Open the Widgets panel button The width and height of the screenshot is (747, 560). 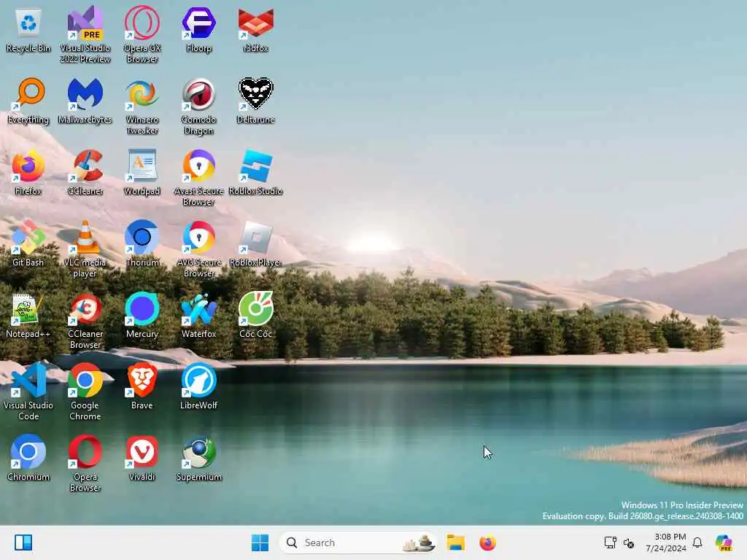click(23, 542)
